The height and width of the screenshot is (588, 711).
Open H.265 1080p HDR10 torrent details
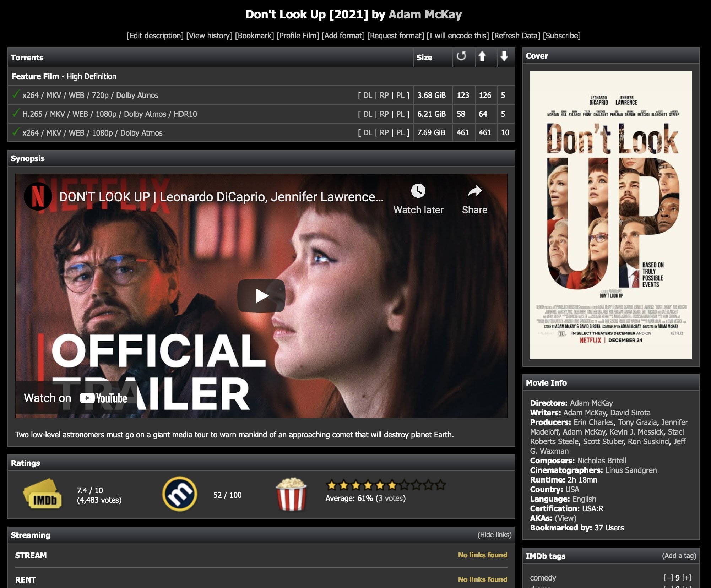pos(110,114)
